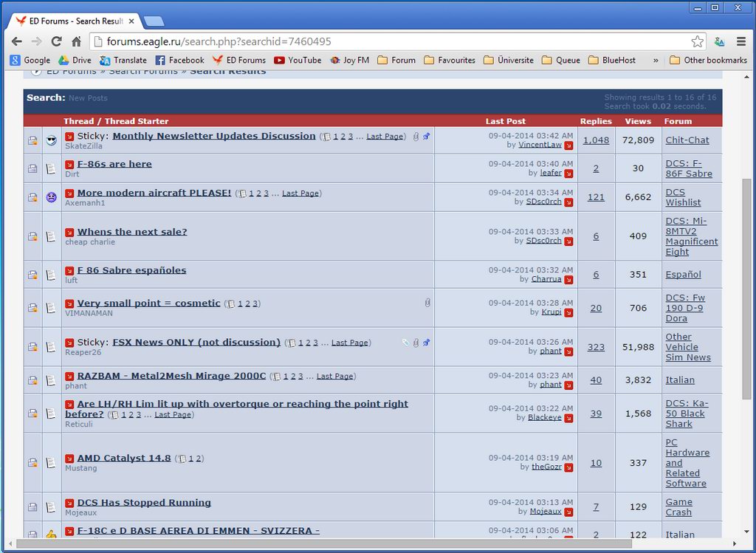756x553 pixels.
Task: Expand the Forum bookmarks folder
Action: [396, 61]
